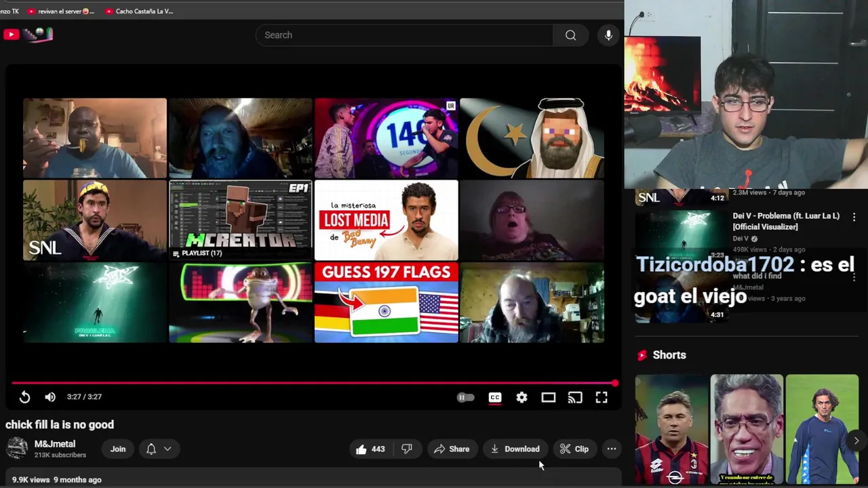Open the bearded man bottom-row thumbnail
The width and height of the screenshot is (868, 488).
point(532,302)
